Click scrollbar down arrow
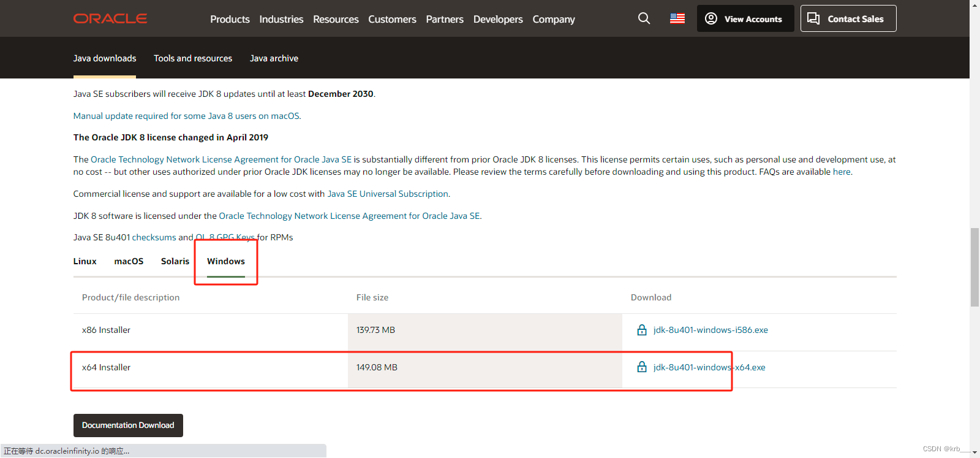 974,452
